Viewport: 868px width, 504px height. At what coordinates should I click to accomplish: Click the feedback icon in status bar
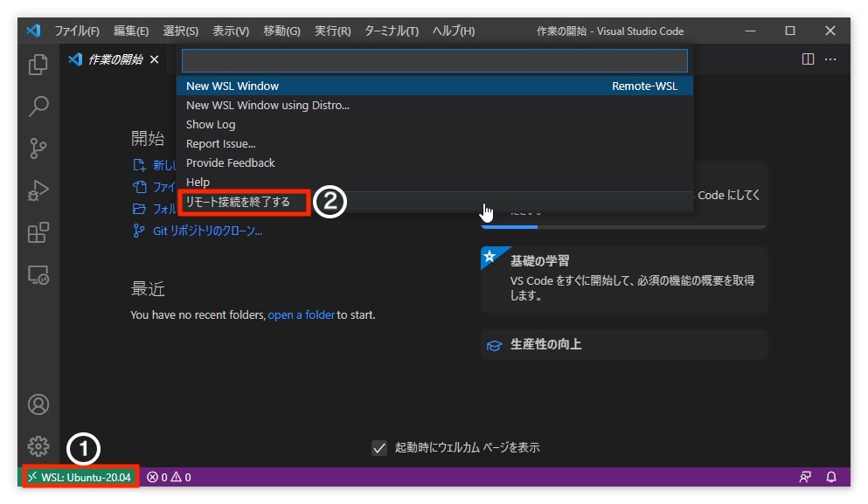click(805, 477)
